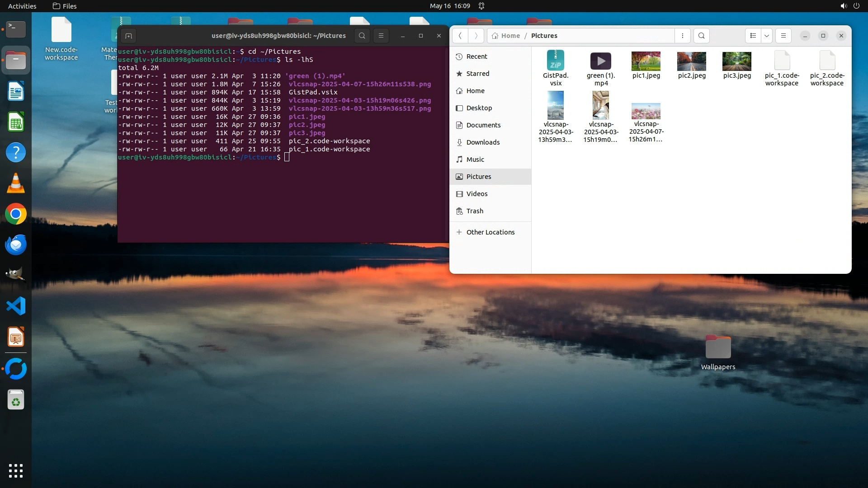Open the clock and calendar menu

click(449, 6)
